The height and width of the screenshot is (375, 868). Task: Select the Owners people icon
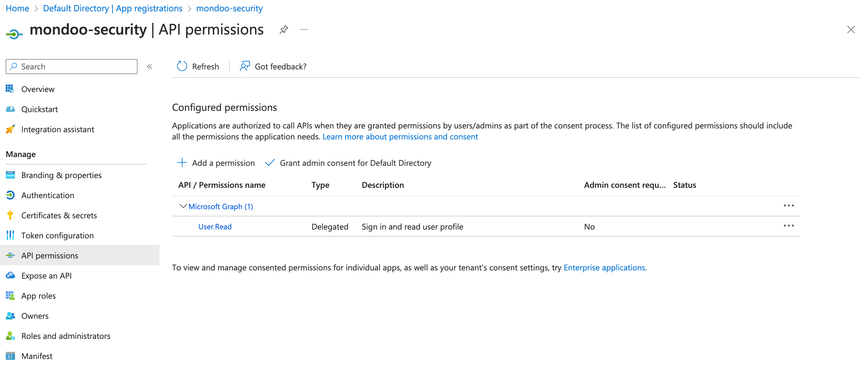pos(10,316)
